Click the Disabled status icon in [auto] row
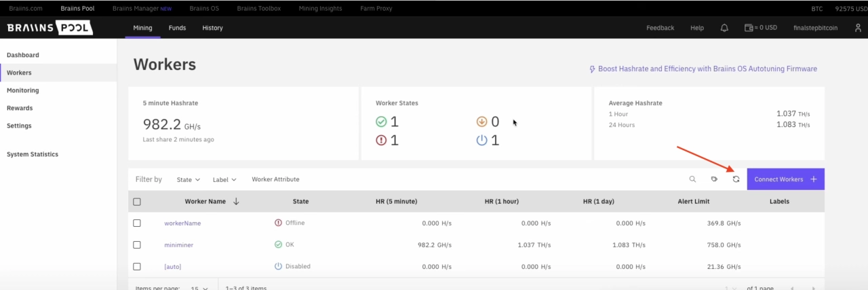868x290 pixels. tap(278, 266)
